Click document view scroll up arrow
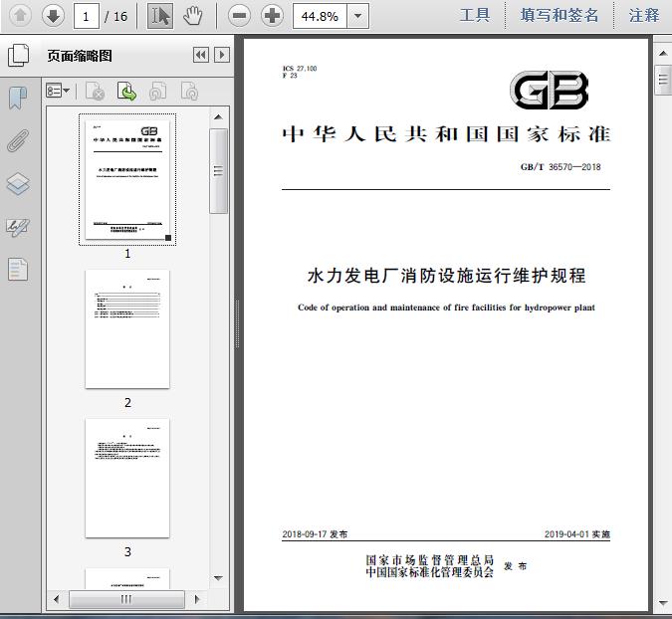 click(663, 54)
